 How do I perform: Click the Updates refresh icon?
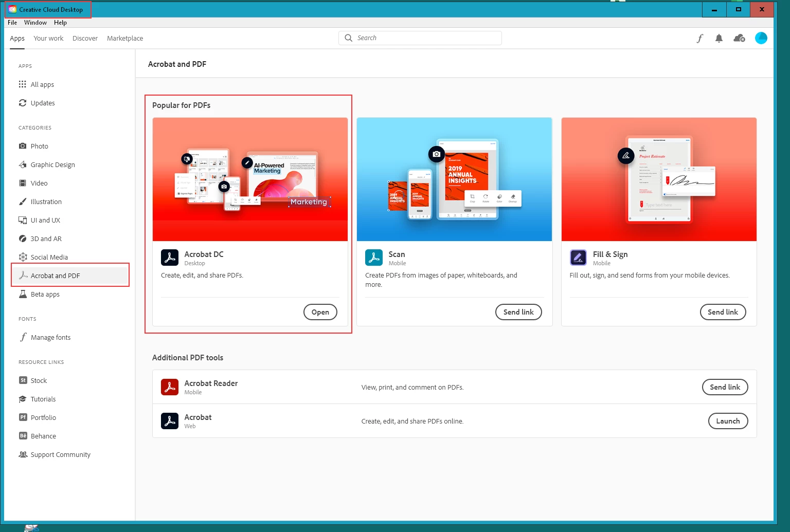coord(23,103)
